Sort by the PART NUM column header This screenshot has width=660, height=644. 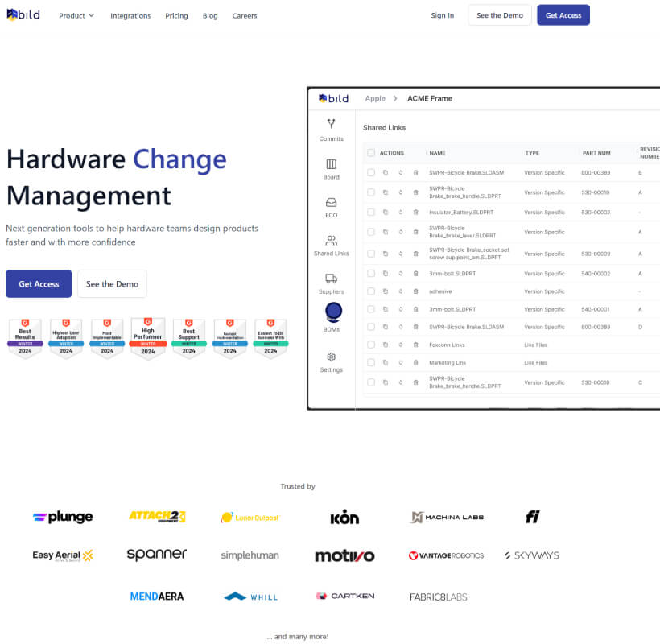pos(596,153)
